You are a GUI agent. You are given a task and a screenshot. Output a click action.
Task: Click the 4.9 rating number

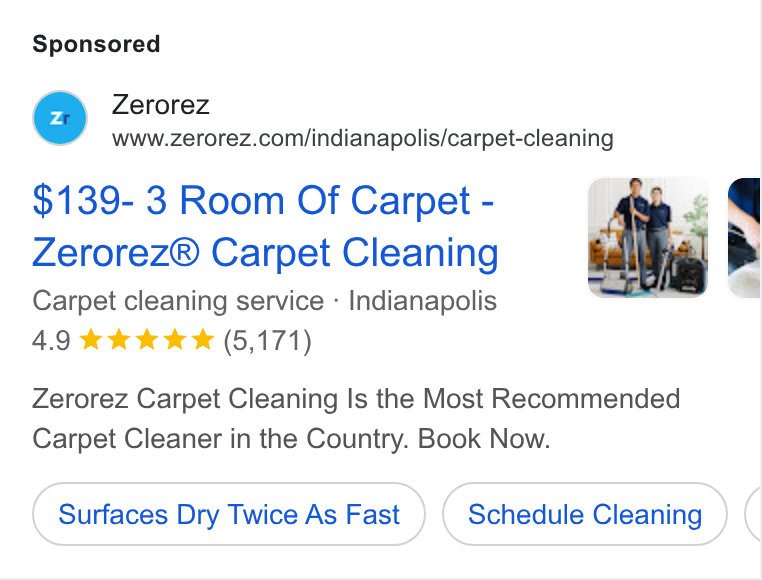pos(51,340)
